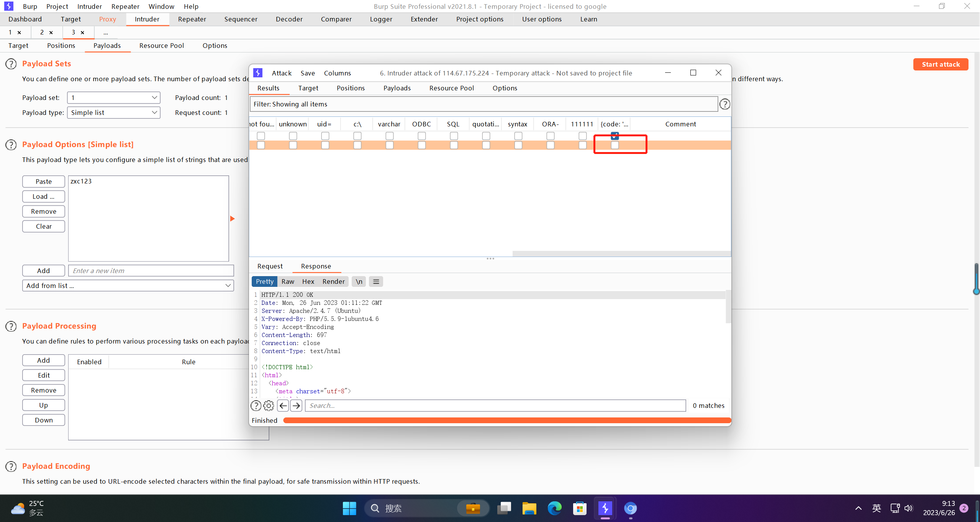Select Render response view

click(333, 281)
